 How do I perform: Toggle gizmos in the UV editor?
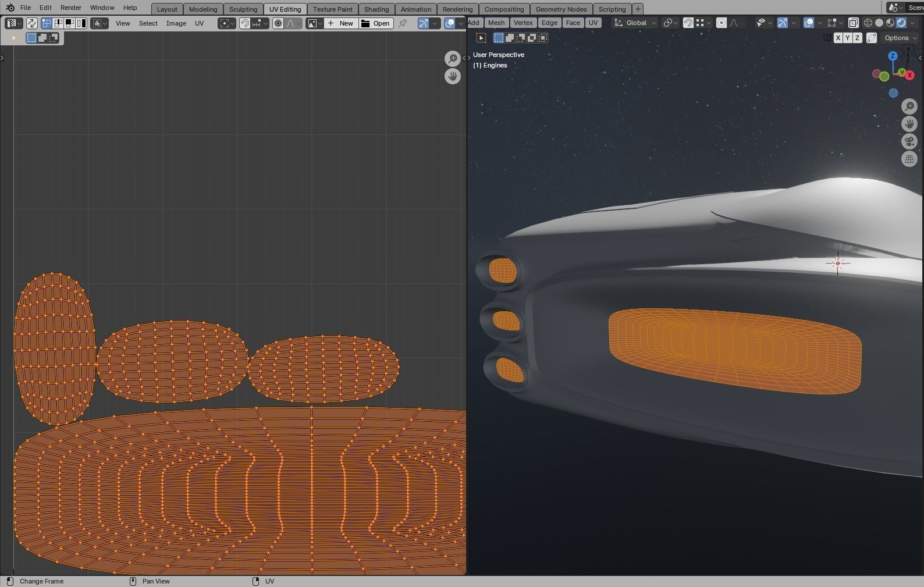[423, 23]
